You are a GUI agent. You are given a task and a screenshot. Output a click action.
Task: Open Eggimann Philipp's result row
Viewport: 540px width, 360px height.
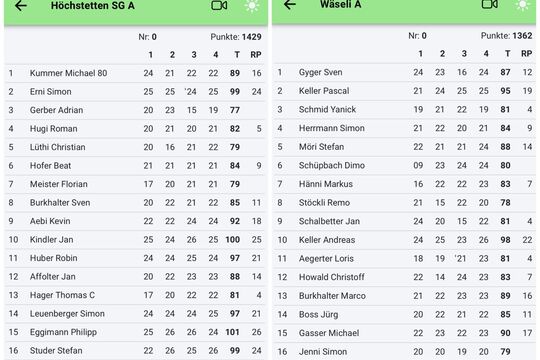[x=136, y=332]
